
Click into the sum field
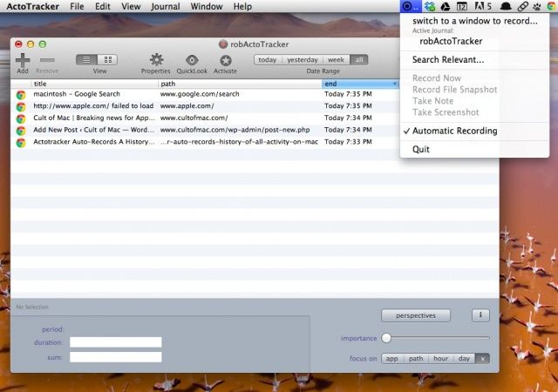(116, 357)
